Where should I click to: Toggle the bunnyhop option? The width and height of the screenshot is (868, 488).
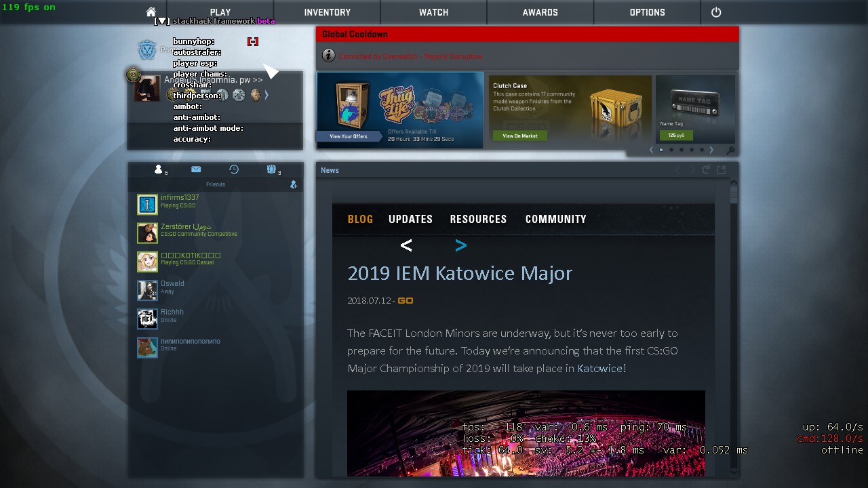click(x=253, y=41)
